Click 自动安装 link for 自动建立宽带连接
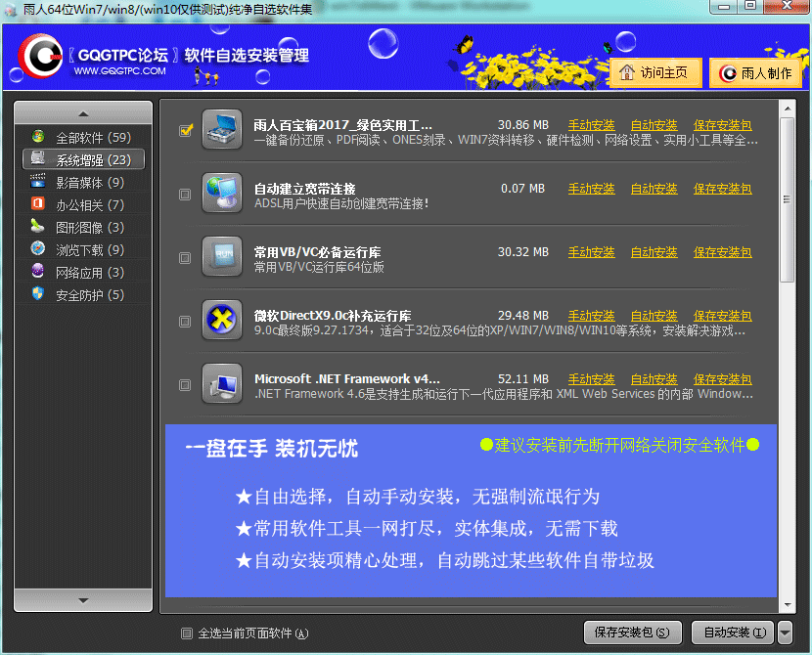 (x=654, y=189)
